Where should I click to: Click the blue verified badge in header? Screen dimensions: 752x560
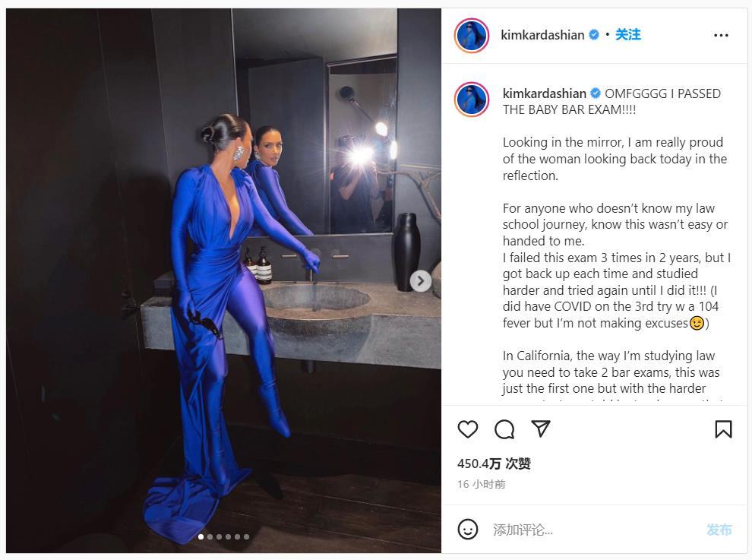coord(594,34)
